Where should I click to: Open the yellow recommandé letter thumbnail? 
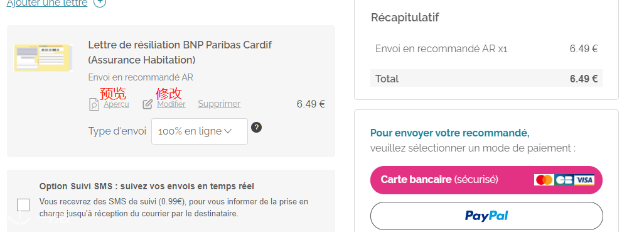click(43, 58)
